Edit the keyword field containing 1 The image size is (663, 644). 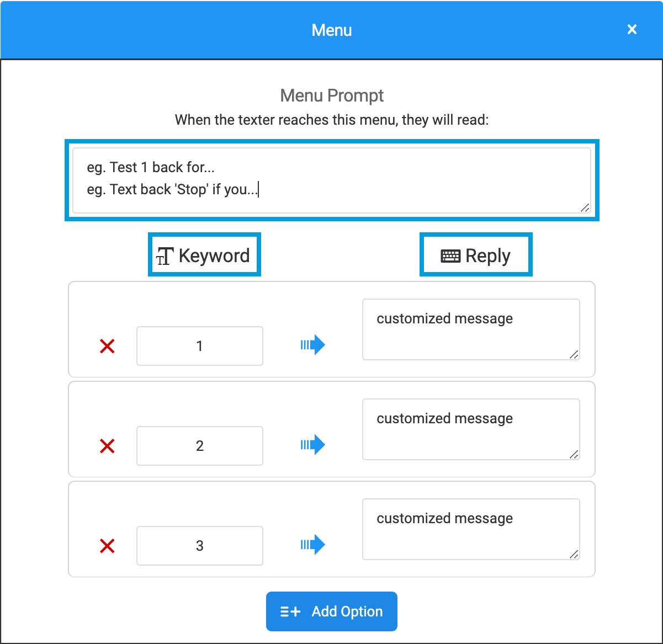(199, 346)
